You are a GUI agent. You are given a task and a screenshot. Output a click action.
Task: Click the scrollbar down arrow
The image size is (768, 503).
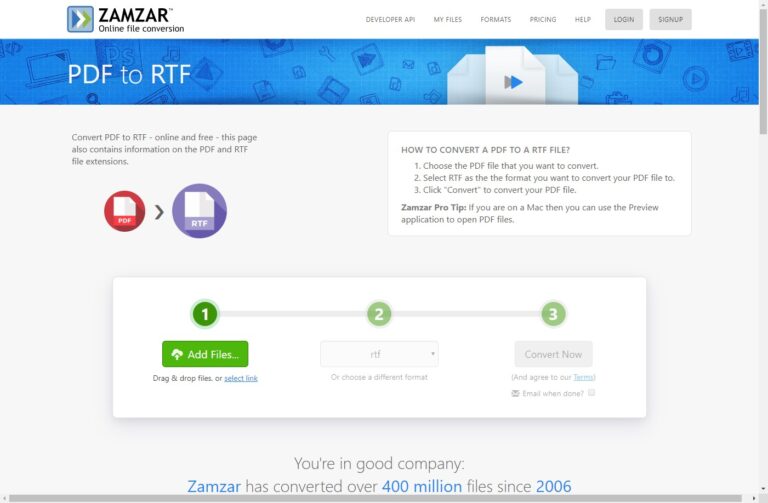tap(763, 489)
